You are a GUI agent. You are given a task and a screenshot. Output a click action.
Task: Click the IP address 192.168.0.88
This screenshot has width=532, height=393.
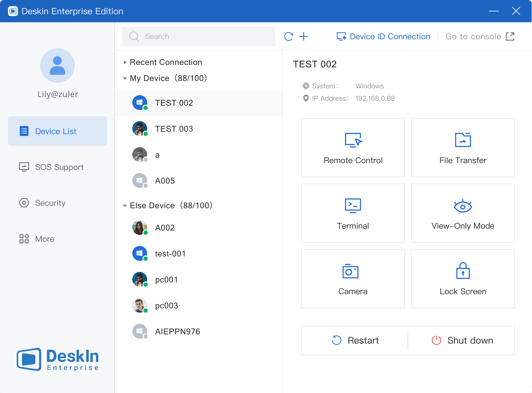[x=375, y=98]
